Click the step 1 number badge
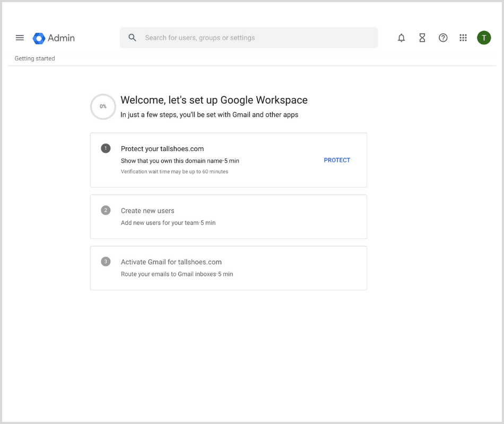 (x=106, y=148)
